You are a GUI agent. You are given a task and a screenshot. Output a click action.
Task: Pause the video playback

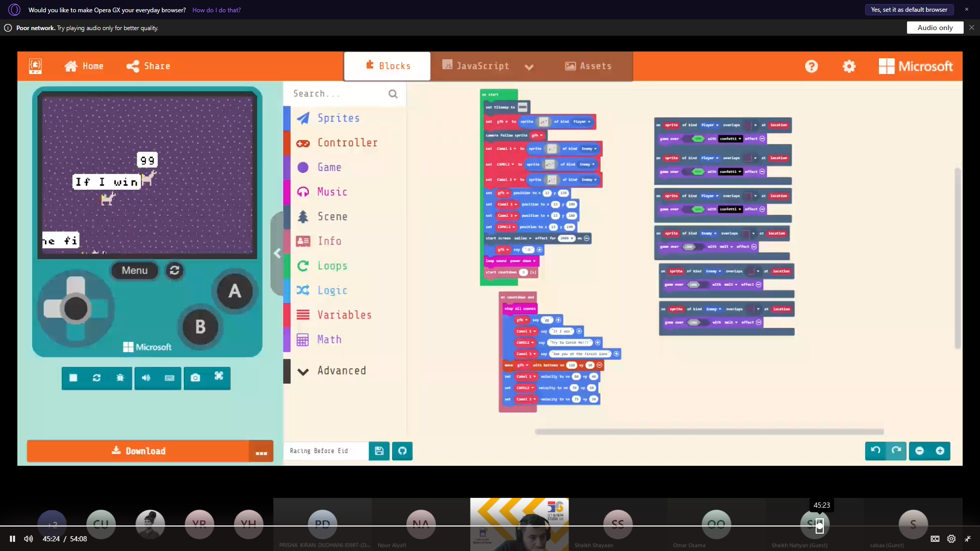(12, 539)
